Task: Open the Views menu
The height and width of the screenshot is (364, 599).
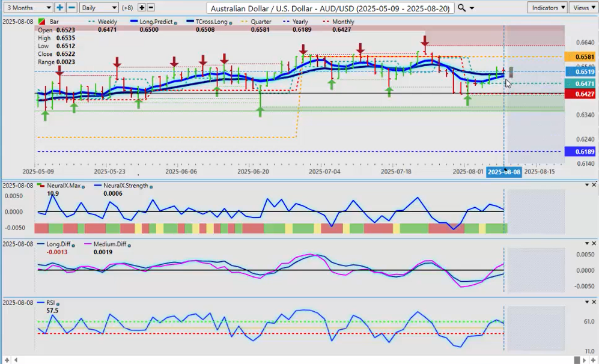Action: [x=583, y=8]
